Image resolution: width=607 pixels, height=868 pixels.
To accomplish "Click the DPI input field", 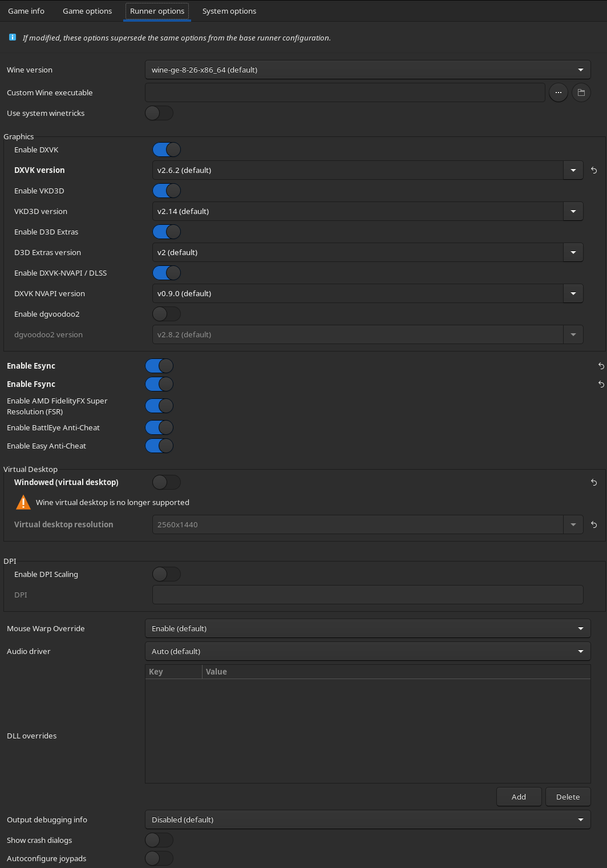I will click(368, 595).
